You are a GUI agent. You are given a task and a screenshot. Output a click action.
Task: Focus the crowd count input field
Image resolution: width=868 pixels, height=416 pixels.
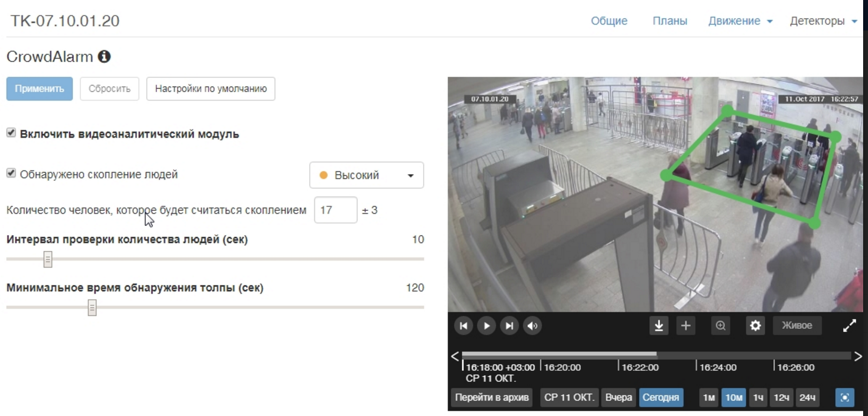coord(335,210)
